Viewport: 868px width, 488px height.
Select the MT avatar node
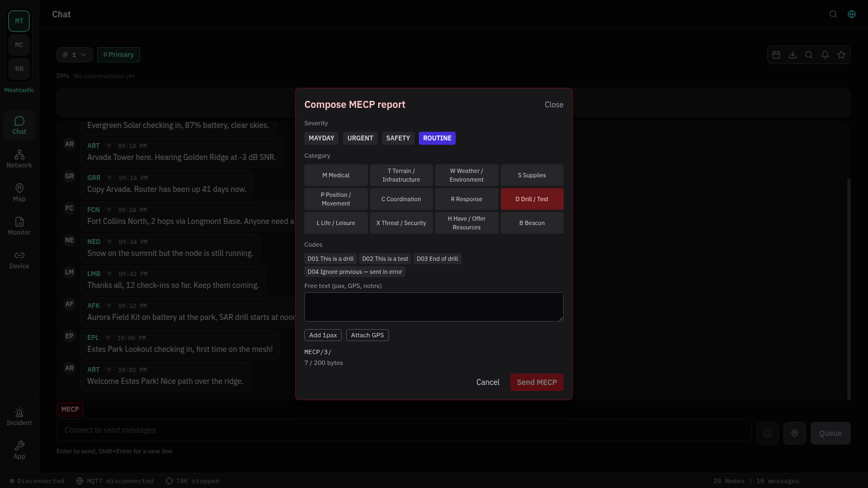pyautogui.click(x=19, y=21)
